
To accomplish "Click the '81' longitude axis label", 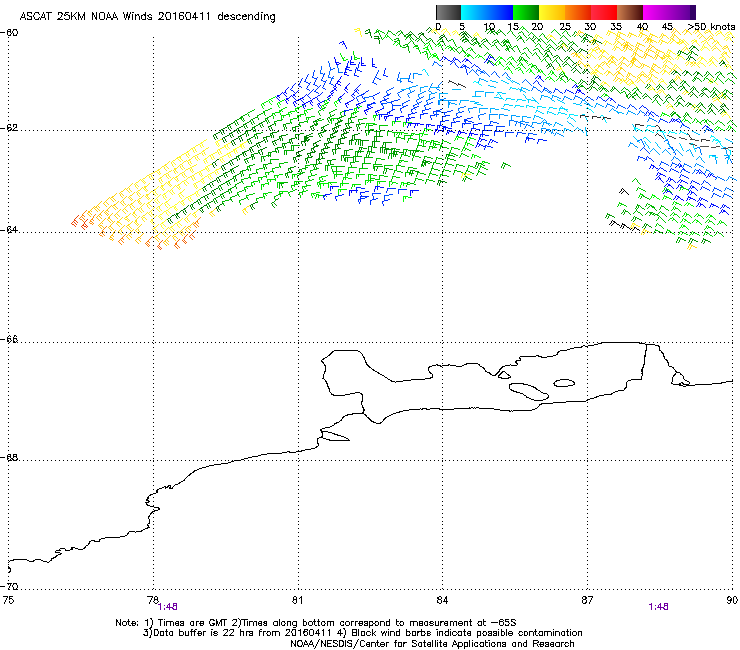I will click(297, 600).
